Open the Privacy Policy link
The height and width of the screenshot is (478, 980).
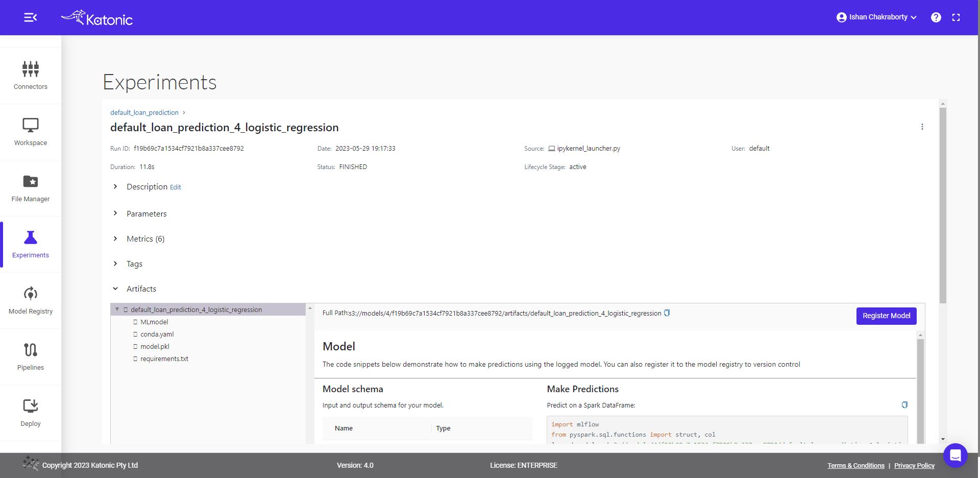(x=914, y=466)
